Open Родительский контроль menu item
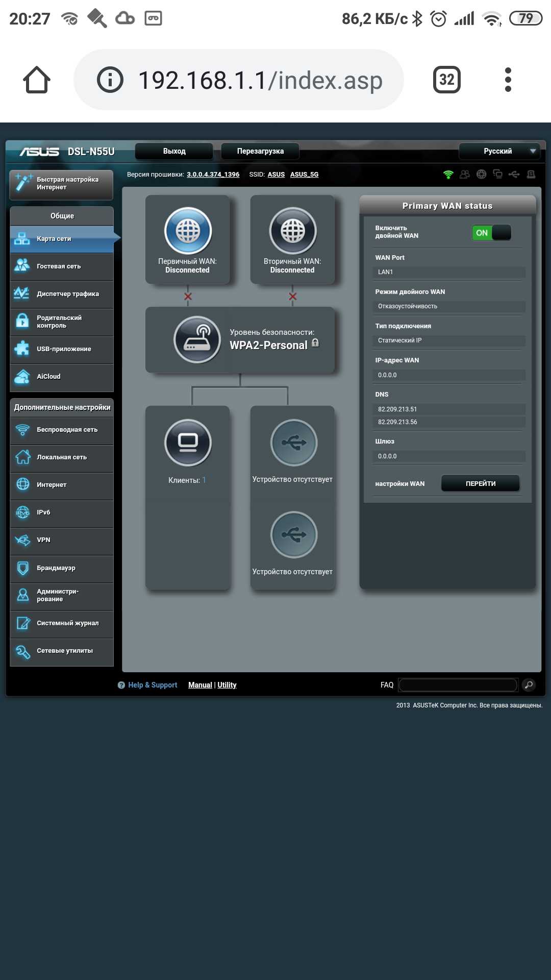The height and width of the screenshot is (980, 551). coord(62,322)
